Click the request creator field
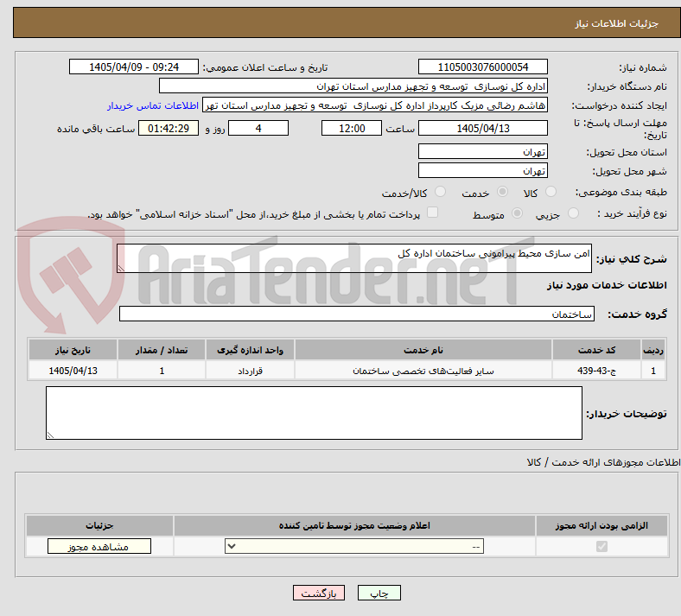 click(375, 105)
